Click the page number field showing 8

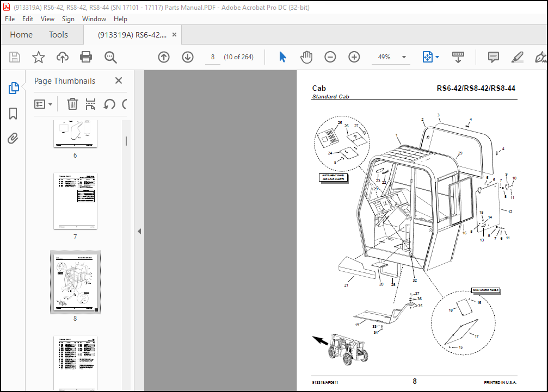[212, 57]
